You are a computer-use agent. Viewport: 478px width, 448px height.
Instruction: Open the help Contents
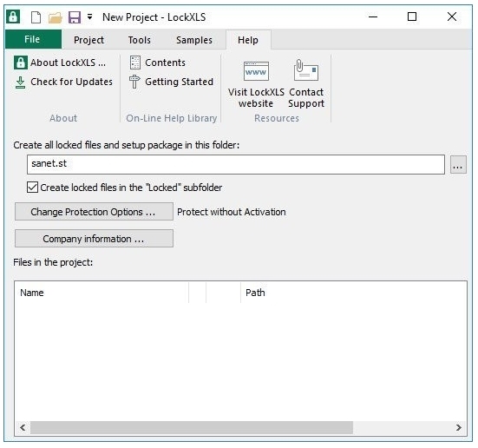tap(157, 63)
